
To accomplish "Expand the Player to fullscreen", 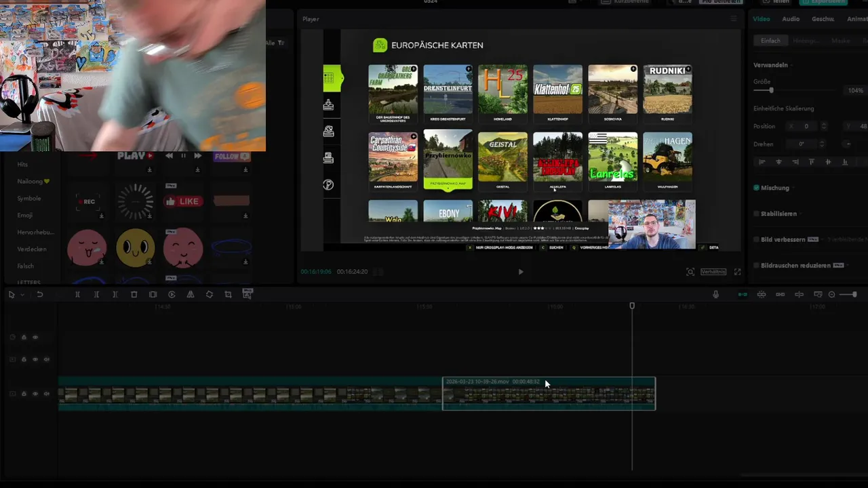I will pyautogui.click(x=738, y=272).
